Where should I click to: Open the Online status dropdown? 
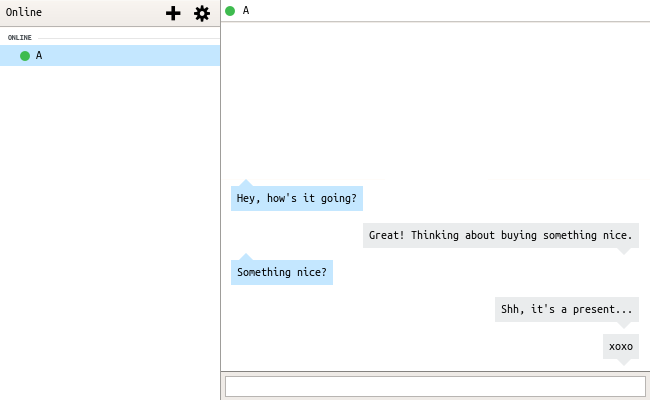pyautogui.click(x=24, y=12)
